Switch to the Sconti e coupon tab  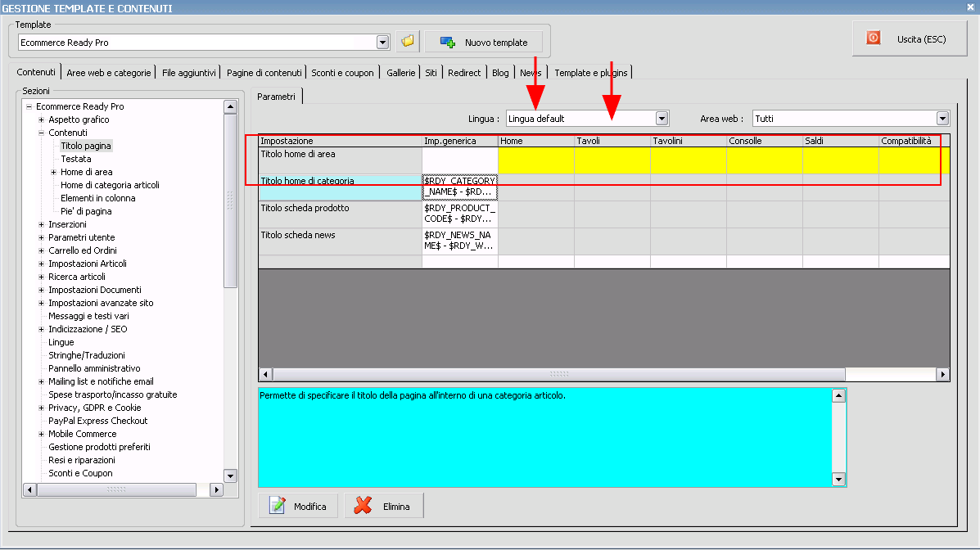pyautogui.click(x=342, y=73)
